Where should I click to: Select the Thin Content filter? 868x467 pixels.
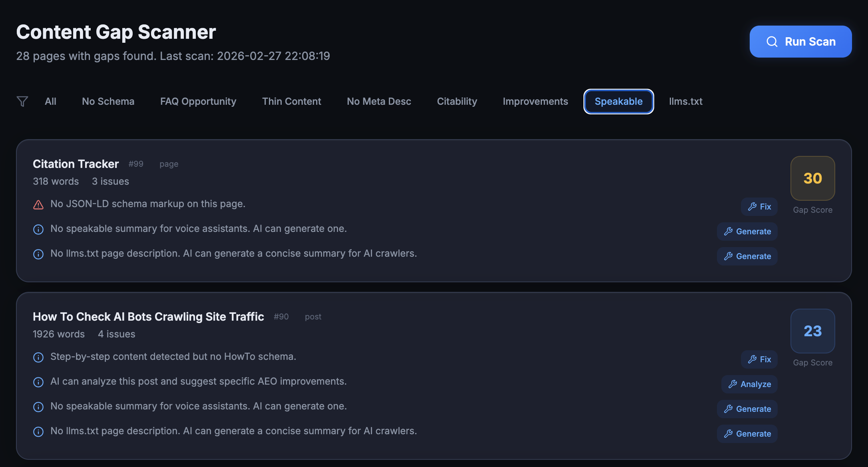pos(292,101)
